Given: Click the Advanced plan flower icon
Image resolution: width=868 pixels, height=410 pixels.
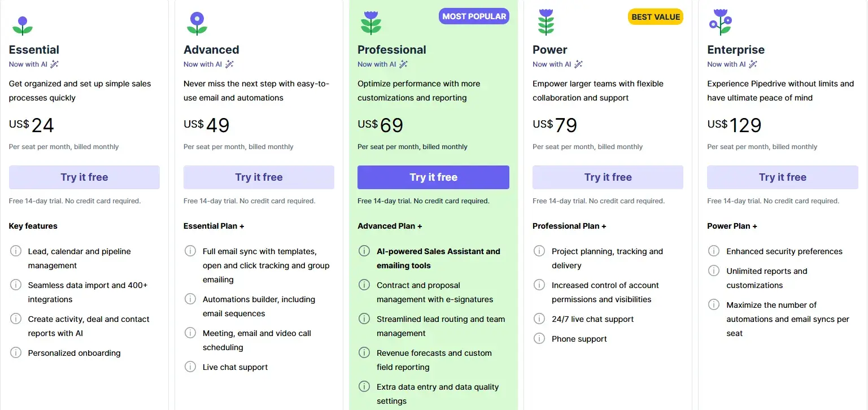Looking at the screenshot, I should tap(197, 24).
